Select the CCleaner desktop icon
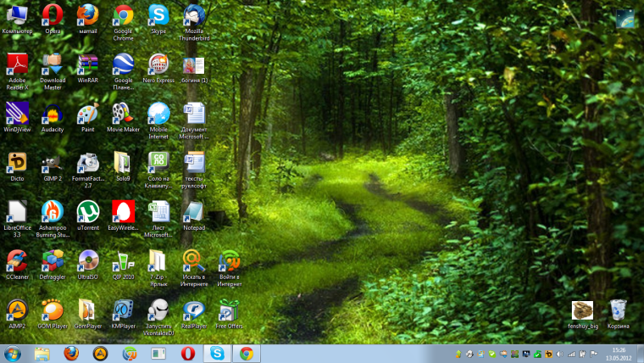 pos(17,260)
